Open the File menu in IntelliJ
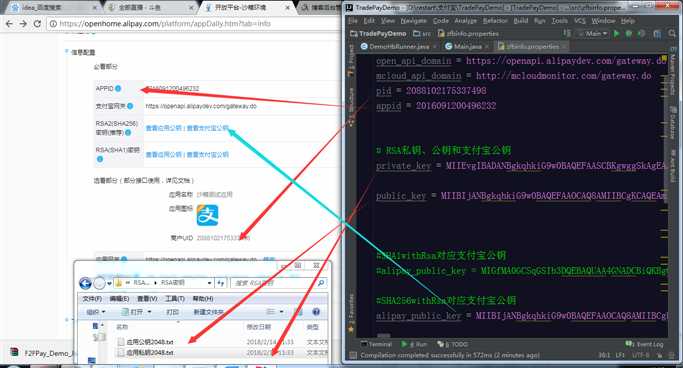The width and height of the screenshot is (683, 368). tap(353, 20)
